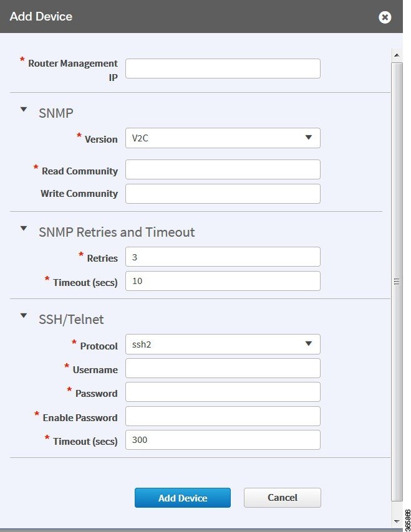Select the Retries field showing 3
This screenshot has height=532, width=411.
(x=223, y=257)
